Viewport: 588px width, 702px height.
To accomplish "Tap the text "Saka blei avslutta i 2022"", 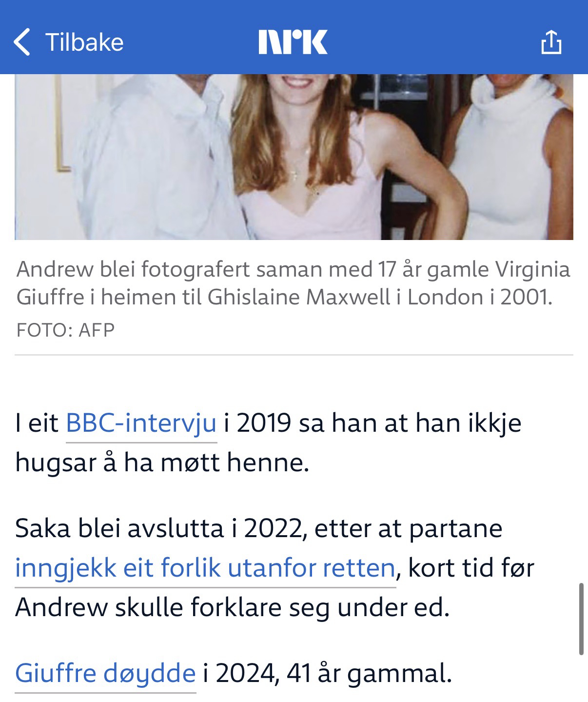I will pyautogui.click(x=161, y=529).
